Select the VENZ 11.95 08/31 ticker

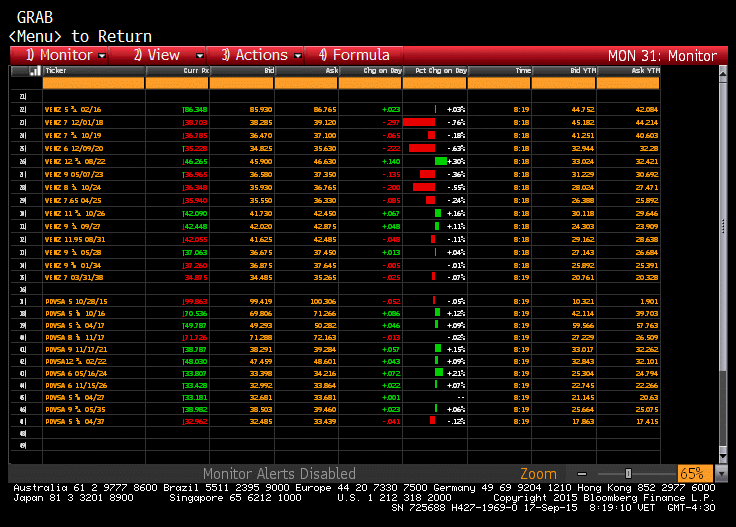point(75,239)
